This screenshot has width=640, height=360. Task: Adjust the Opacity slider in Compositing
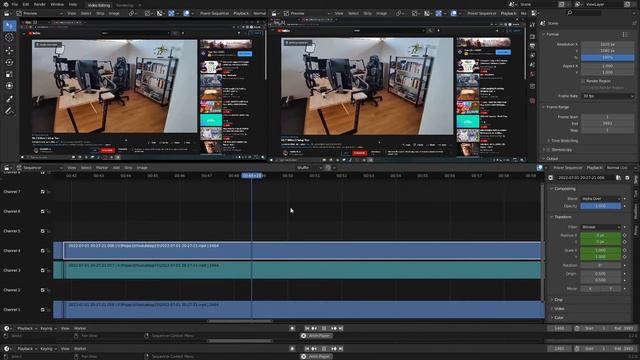(600, 206)
